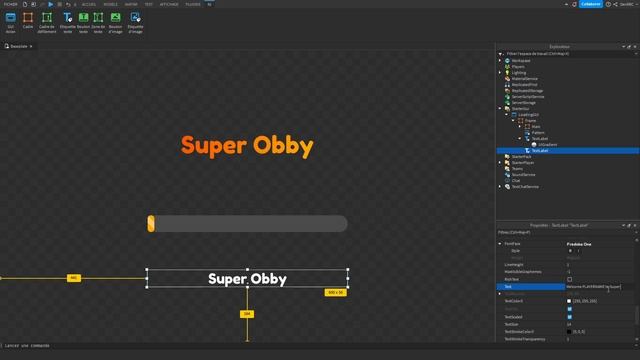
Task: Expand the Lighting tree node
Action: click(x=500, y=73)
